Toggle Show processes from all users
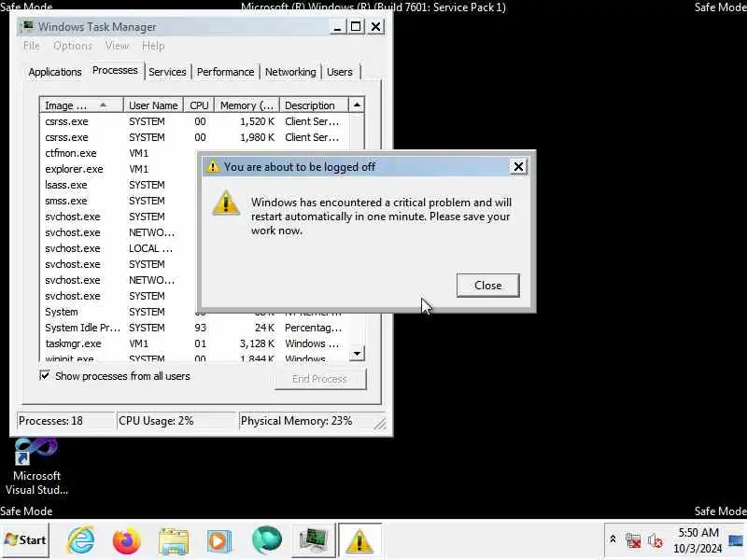Image resolution: width=747 pixels, height=560 pixels. pos(114,376)
